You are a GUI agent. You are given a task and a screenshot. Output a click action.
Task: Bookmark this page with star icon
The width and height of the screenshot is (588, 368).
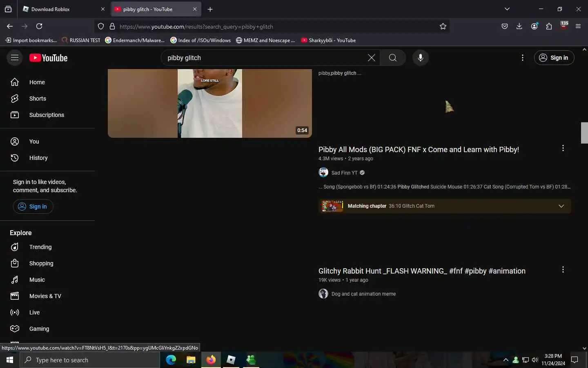tap(443, 26)
